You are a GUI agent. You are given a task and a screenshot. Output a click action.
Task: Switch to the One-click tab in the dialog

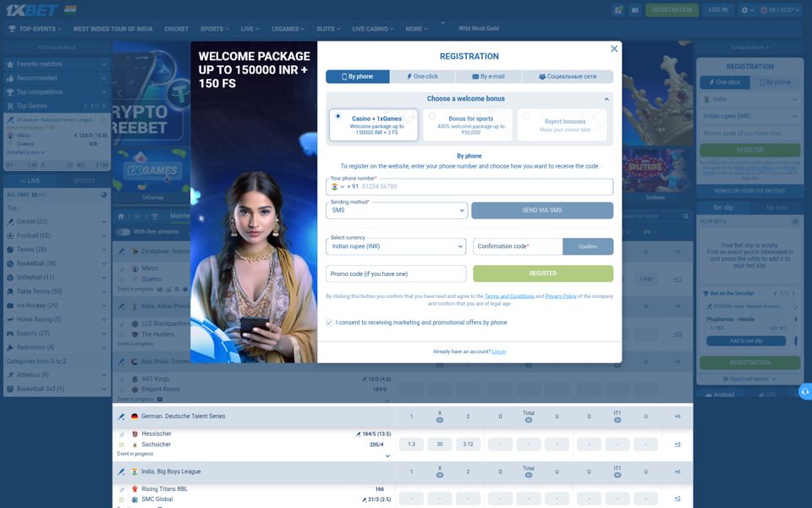pyautogui.click(x=423, y=77)
